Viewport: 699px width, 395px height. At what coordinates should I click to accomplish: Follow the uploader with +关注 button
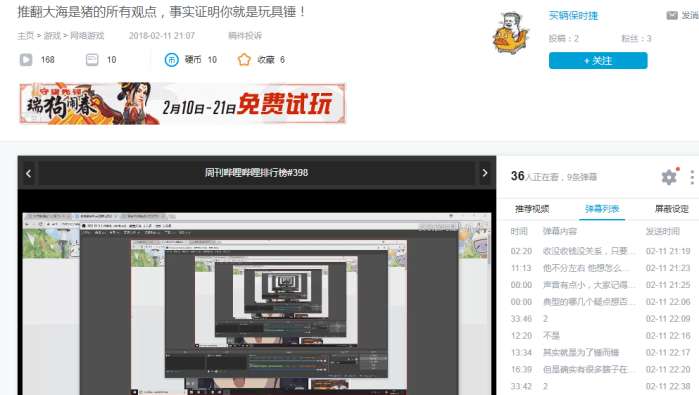click(x=598, y=61)
